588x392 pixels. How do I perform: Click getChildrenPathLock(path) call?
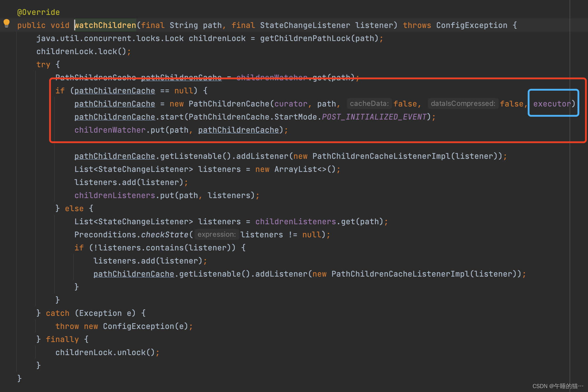tap(319, 38)
